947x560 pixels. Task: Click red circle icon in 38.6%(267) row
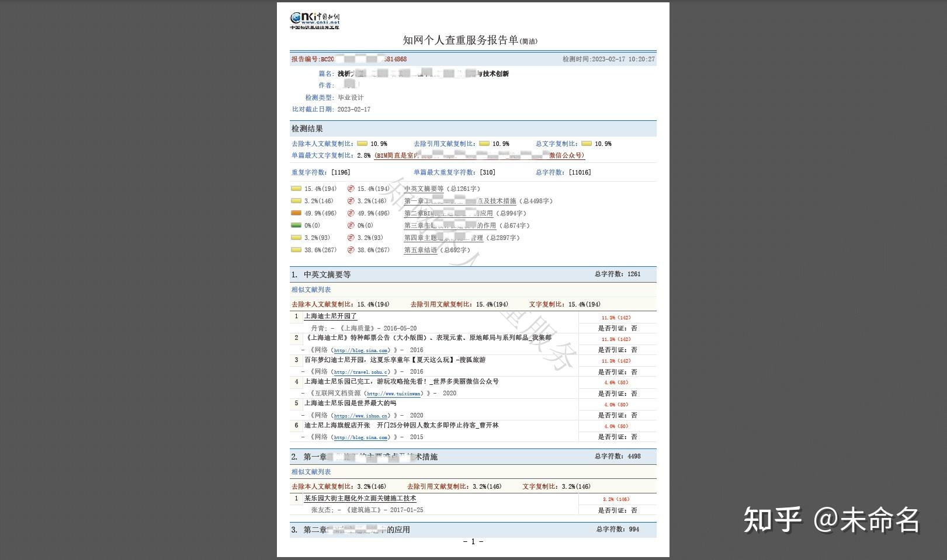(351, 250)
